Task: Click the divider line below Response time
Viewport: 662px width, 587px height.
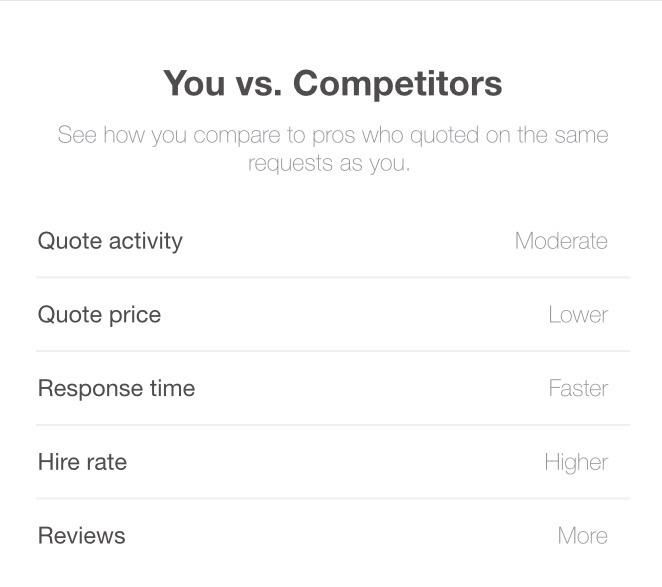Action: coord(332,425)
